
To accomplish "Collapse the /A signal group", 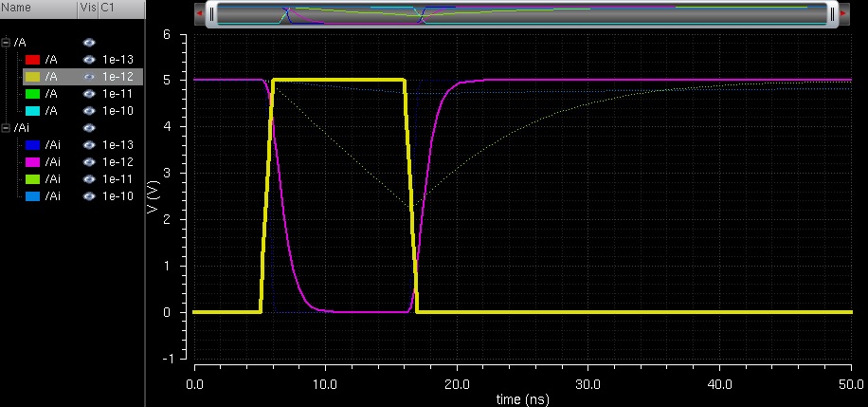I will 7,43.
